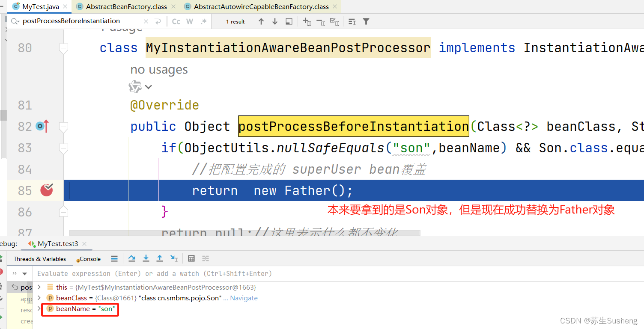Click the fold end marker at line 86
The image size is (644, 329).
[63, 211]
